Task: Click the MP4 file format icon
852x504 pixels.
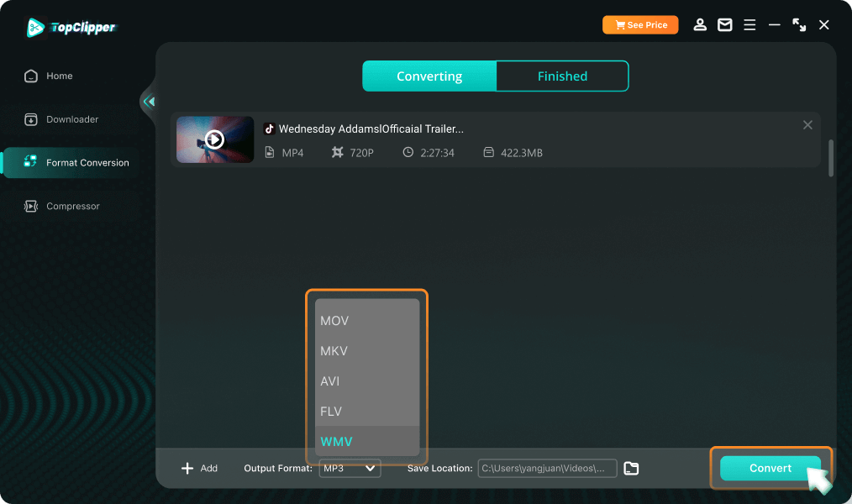Action: (x=270, y=153)
